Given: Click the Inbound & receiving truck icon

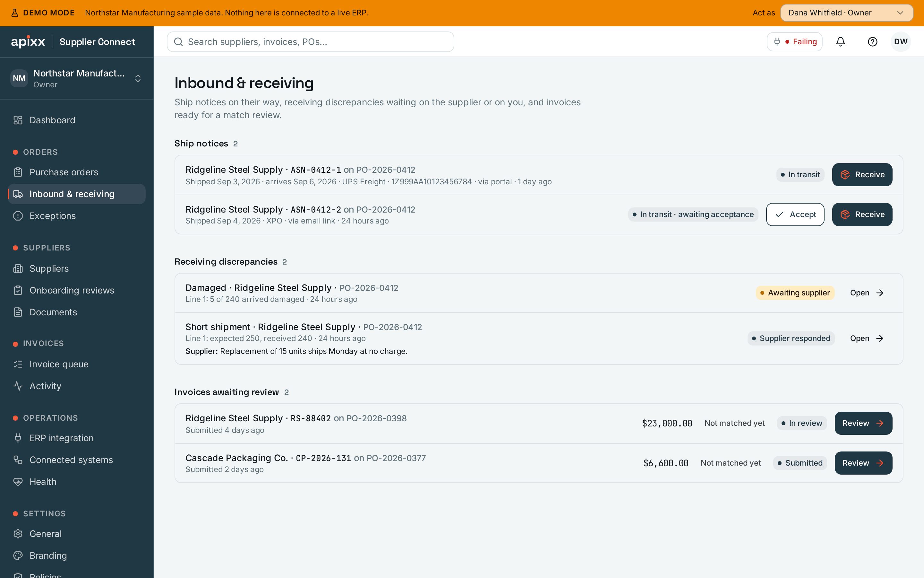Looking at the screenshot, I should click(18, 194).
